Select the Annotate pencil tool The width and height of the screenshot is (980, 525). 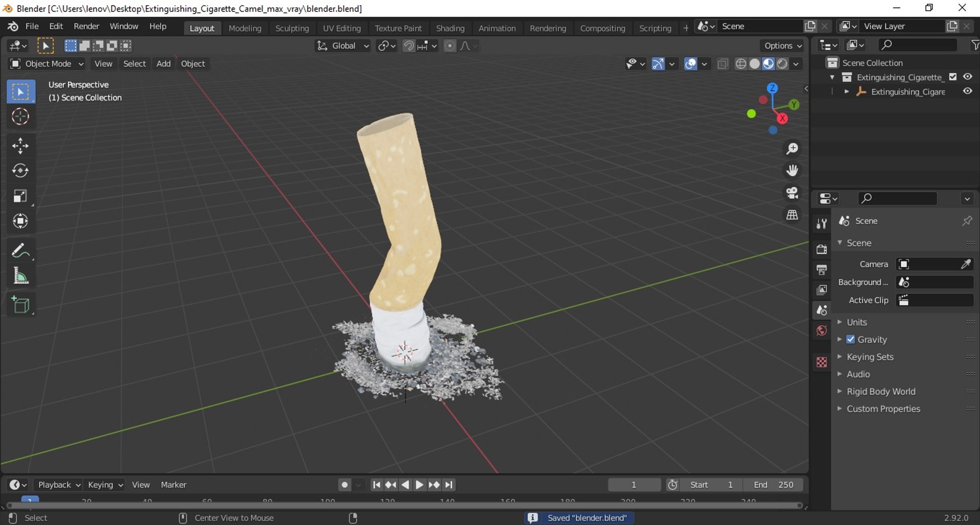[21, 251]
